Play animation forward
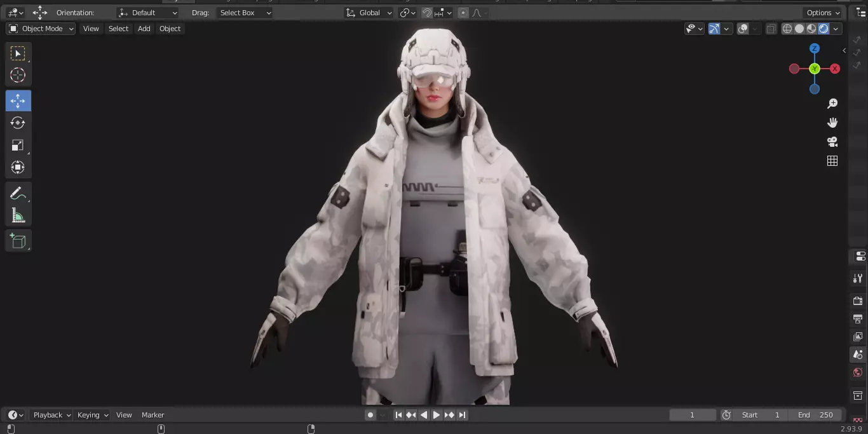Screen dimensions: 868x434 [x=437, y=415]
